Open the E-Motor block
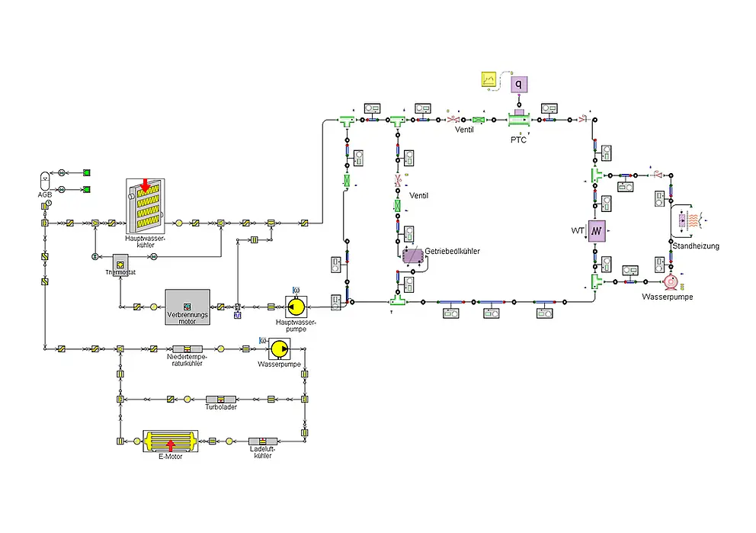Image resolution: width=756 pixels, height=533 pixels. (170, 441)
